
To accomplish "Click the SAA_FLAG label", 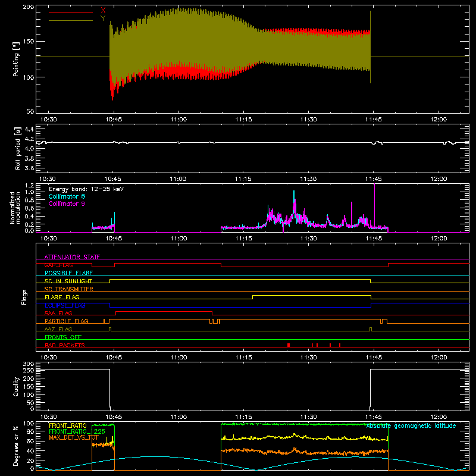I will tap(58, 313).
